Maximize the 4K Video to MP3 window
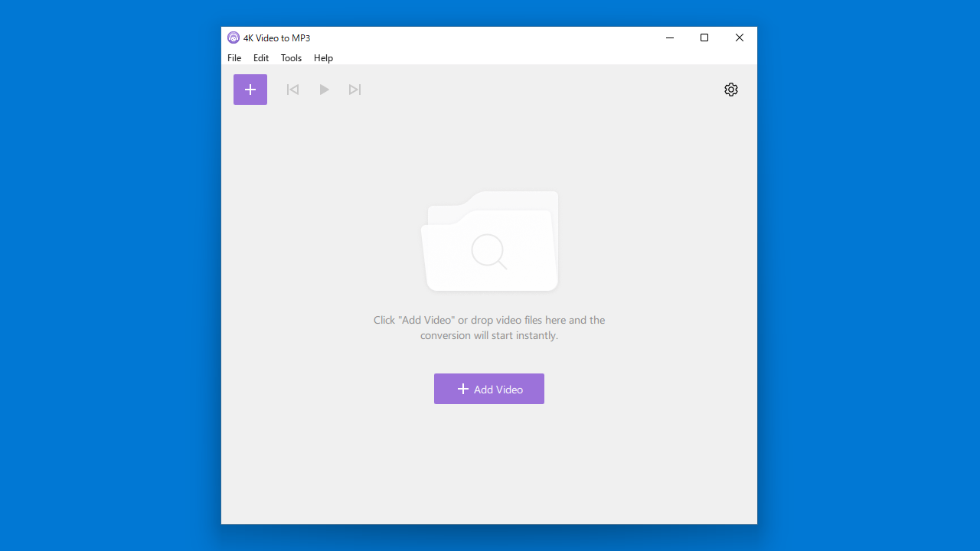 pos(704,37)
